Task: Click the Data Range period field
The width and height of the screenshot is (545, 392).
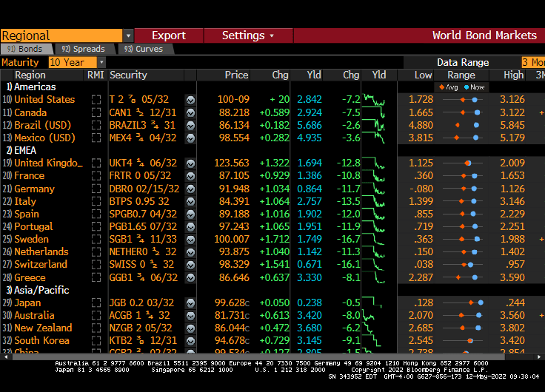Action: pos(532,63)
